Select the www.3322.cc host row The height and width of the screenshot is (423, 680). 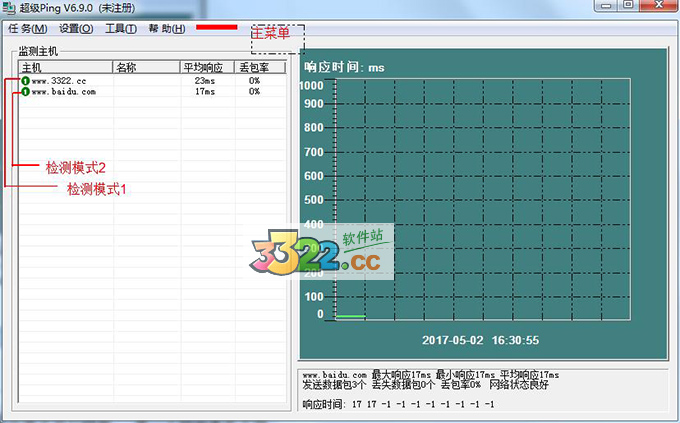click(x=59, y=81)
